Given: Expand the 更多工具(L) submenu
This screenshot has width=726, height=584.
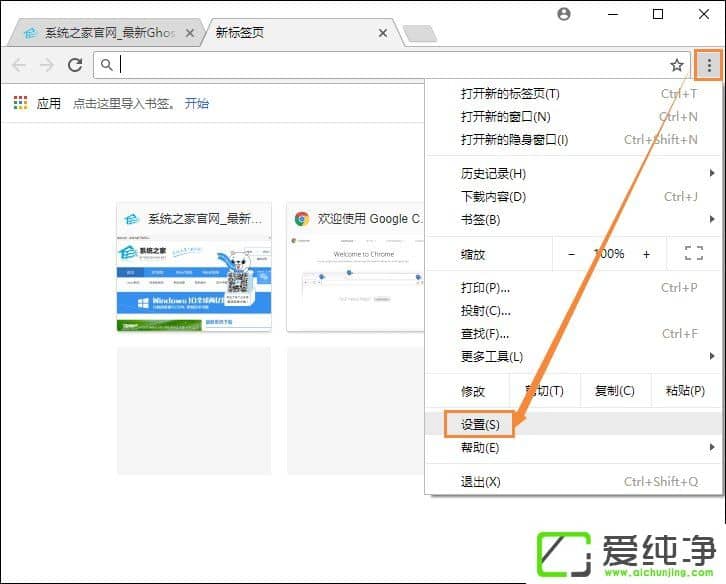Looking at the screenshot, I should [x=574, y=357].
